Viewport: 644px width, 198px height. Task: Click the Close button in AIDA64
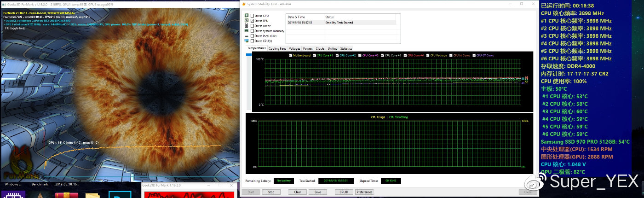528,192
